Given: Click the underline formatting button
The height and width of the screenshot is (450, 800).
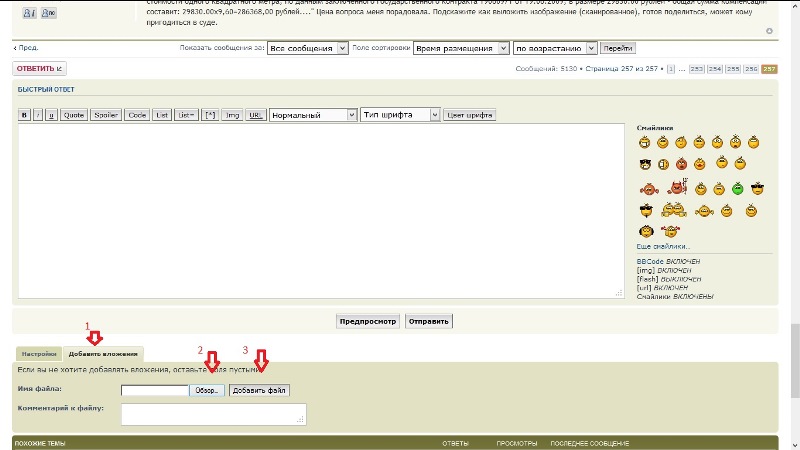Looking at the screenshot, I should click(x=51, y=115).
